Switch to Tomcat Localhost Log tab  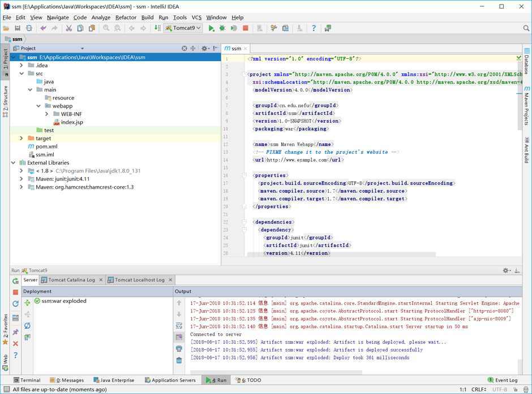139,280
